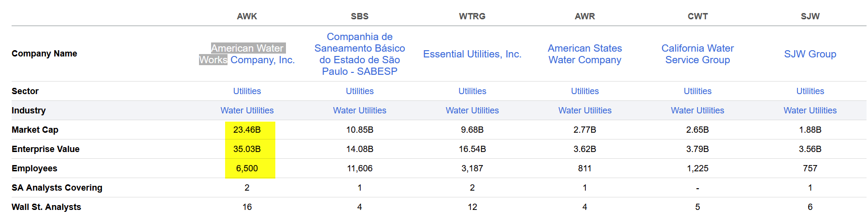
Task: Click the highlighted 6,500 employees cell
Action: click(247, 168)
